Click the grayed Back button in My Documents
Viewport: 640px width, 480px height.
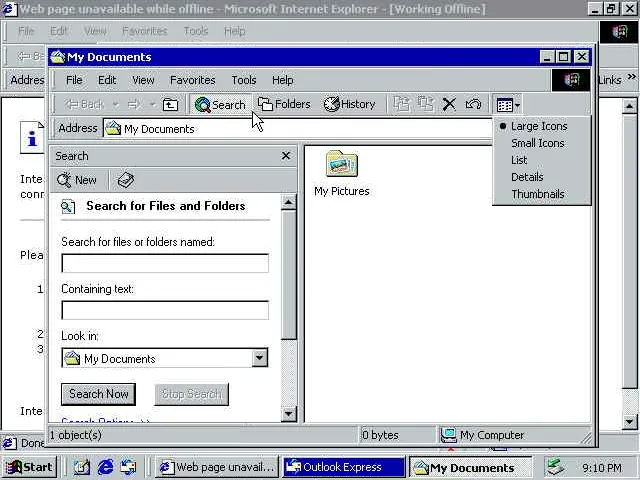pos(84,104)
